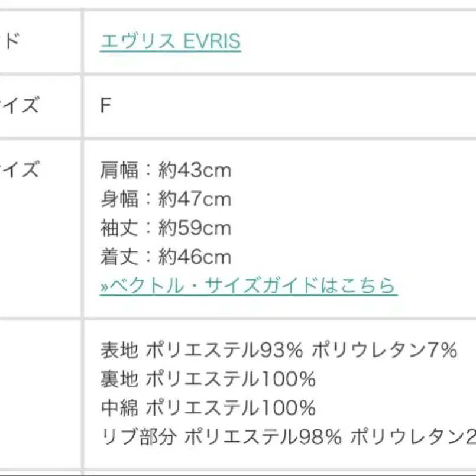Open the エヴリス EVRIS brand link
The width and height of the screenshot is (476, 476).
(169, 41)
